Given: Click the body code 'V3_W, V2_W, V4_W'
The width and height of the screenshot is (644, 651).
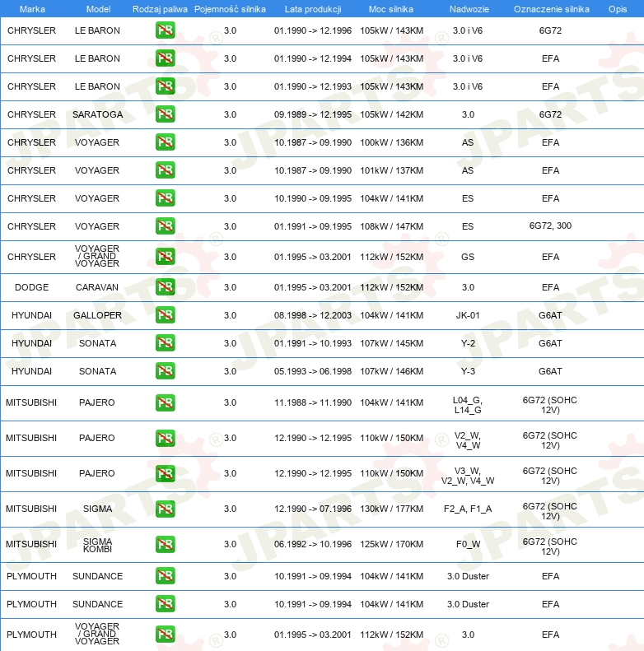Looking at the screenshot, I should pos(468,476).
